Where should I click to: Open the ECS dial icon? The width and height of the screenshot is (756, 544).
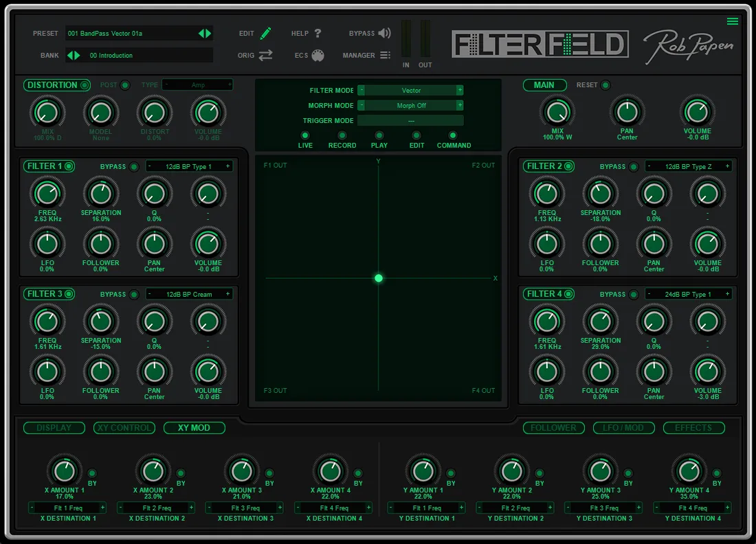coord(318,56)
